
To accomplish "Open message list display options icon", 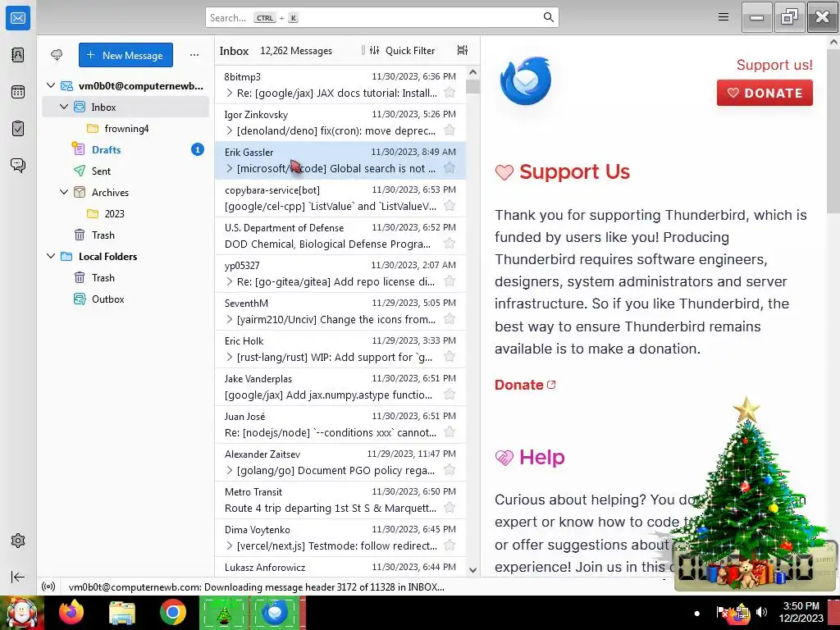I will pos(463,50).
